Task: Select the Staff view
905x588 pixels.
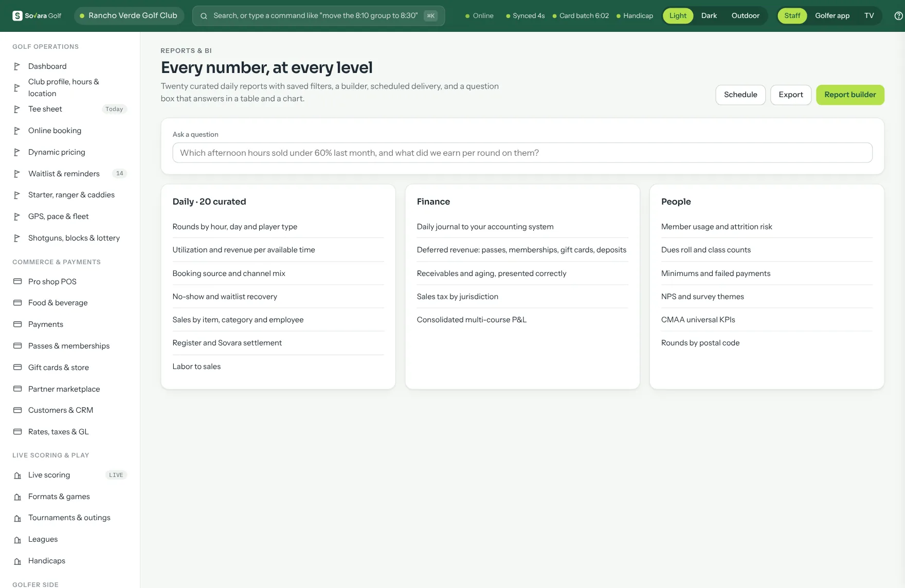Action: pyautogui.click(x=792, y=16)
